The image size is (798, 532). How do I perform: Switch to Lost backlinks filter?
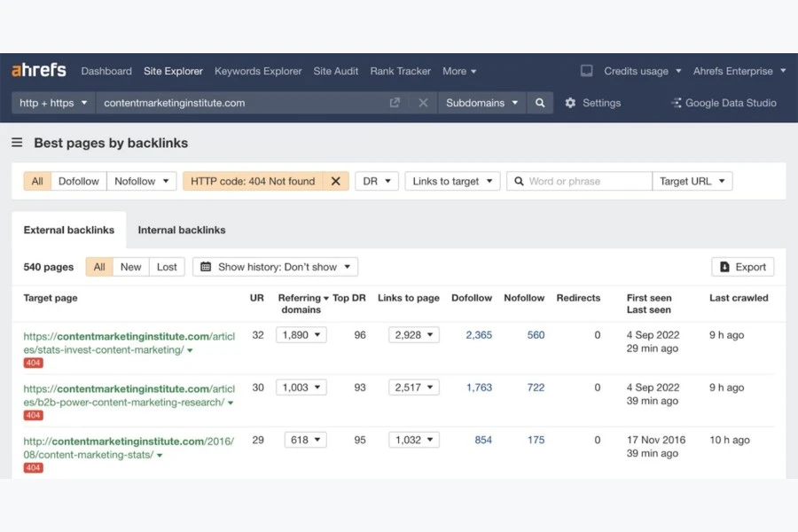coord(167,267)
